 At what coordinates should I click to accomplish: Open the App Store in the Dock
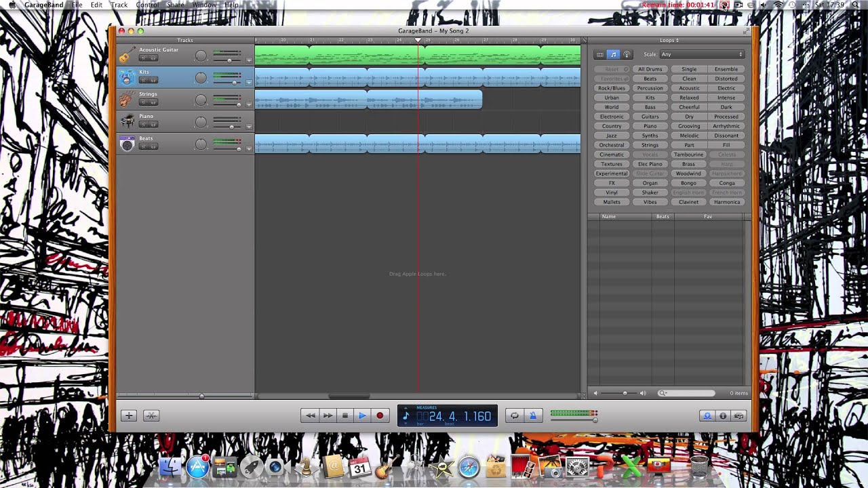click(197, 467)
